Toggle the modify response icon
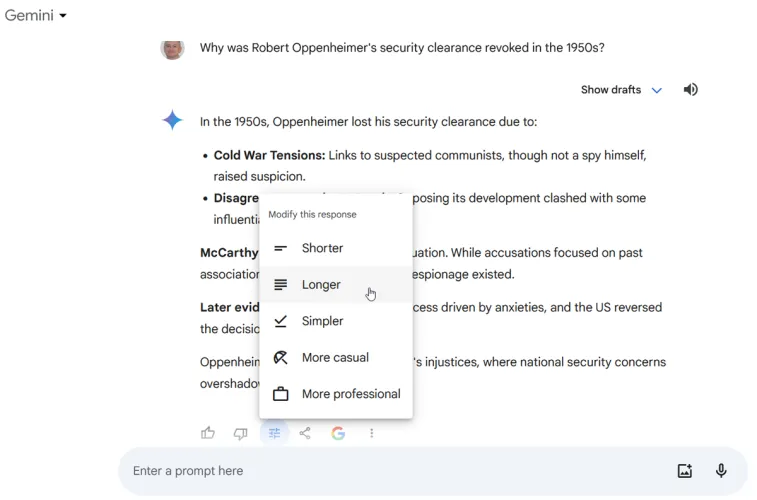This screenshot has width=757, height=500. [273, 433]
